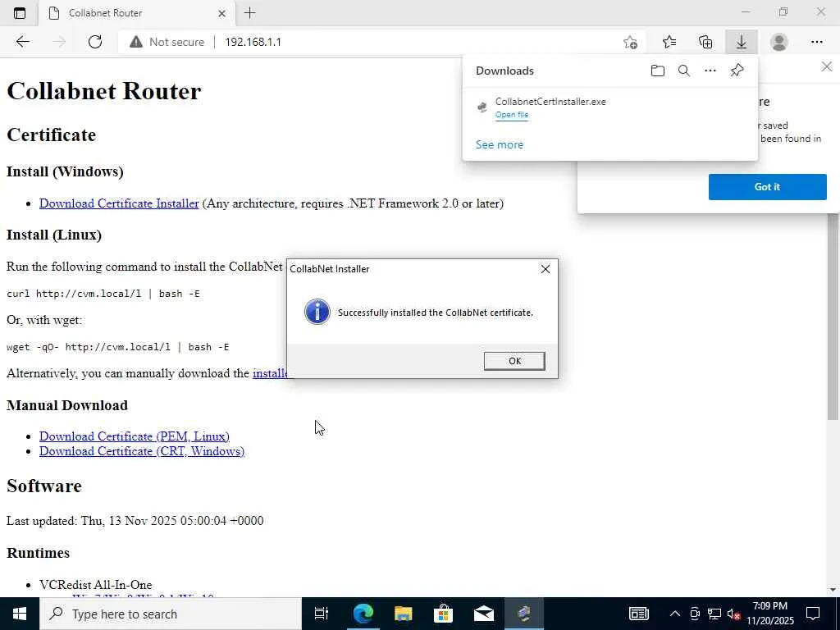Open downloads folder from Downloads panel

[x=657, y=71]
